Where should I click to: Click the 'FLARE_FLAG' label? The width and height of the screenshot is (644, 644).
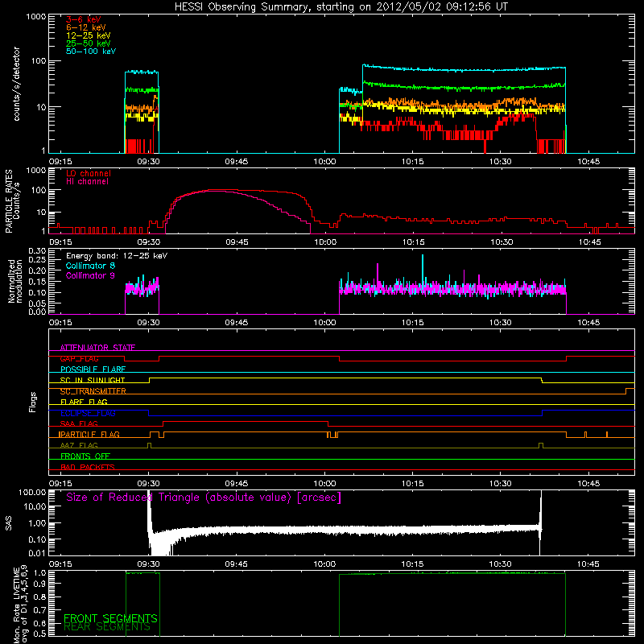tap(84, 402)
